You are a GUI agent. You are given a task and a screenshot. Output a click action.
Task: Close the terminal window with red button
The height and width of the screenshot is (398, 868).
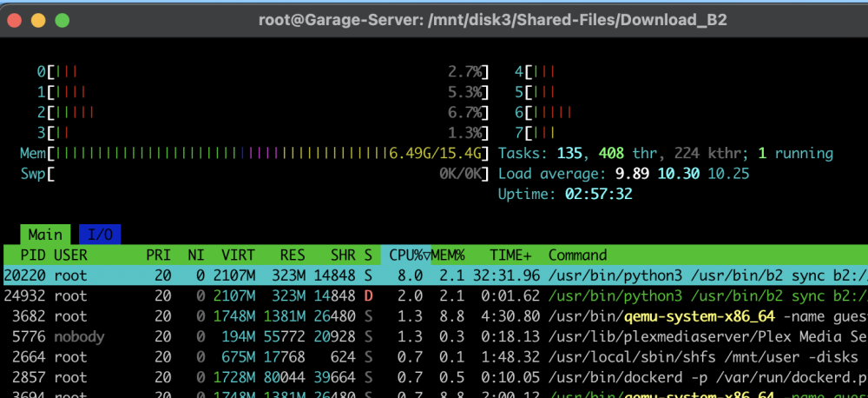tap(15, 21)
